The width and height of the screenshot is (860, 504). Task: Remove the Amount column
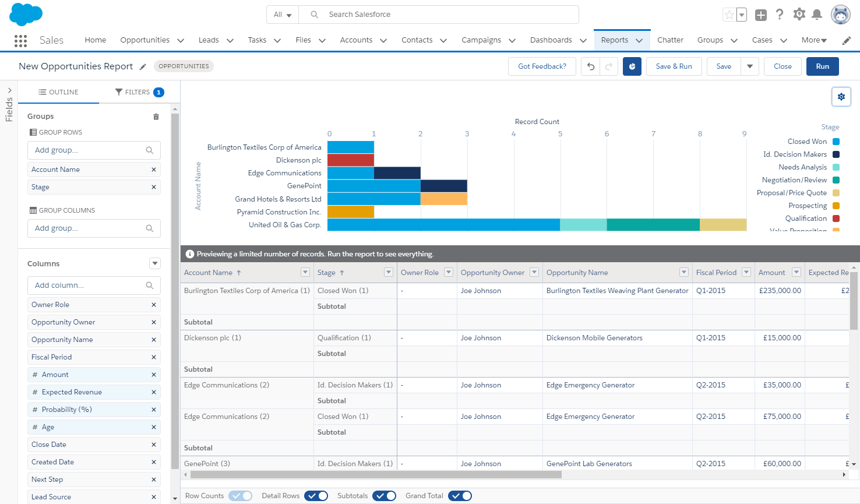click(154, 375)
